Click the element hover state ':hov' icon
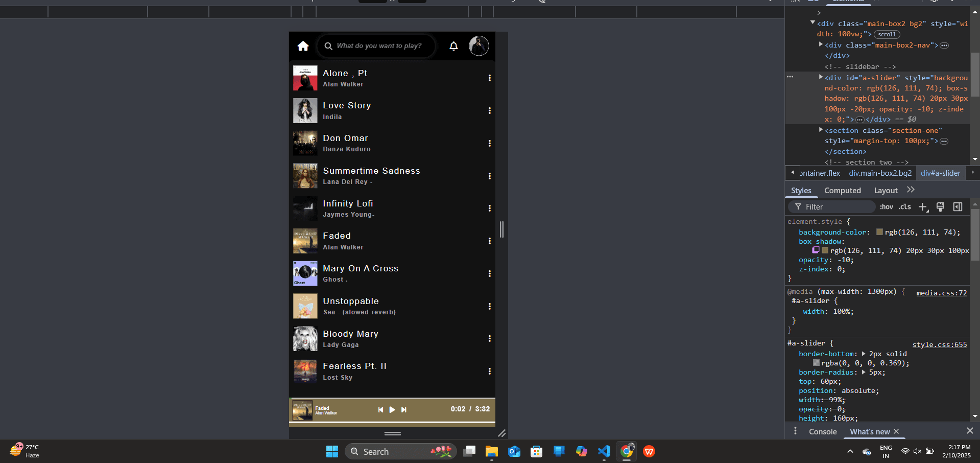 click(x=887, y=207)
